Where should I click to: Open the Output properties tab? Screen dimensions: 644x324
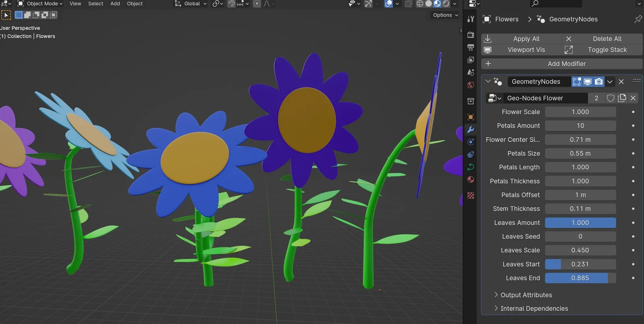click(471, 47)
